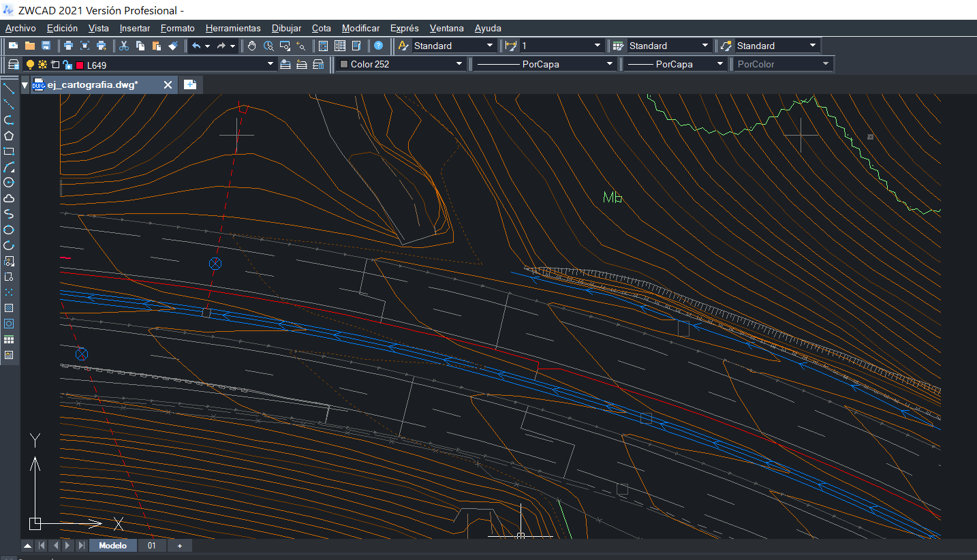Select the Revision Cloud tool
977x560 pixels.
click(9, 198)
